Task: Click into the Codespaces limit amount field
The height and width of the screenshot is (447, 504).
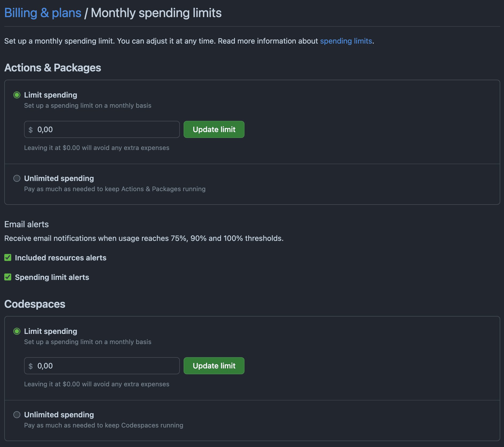Action: coord(107,366)
